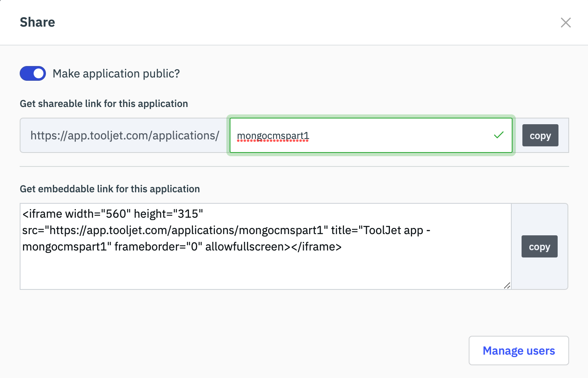The width and height of the screenshot is (588, 378).
Task: Copy the embeddable iframe code
Action: pyautogui.click(x=539, y=247)
